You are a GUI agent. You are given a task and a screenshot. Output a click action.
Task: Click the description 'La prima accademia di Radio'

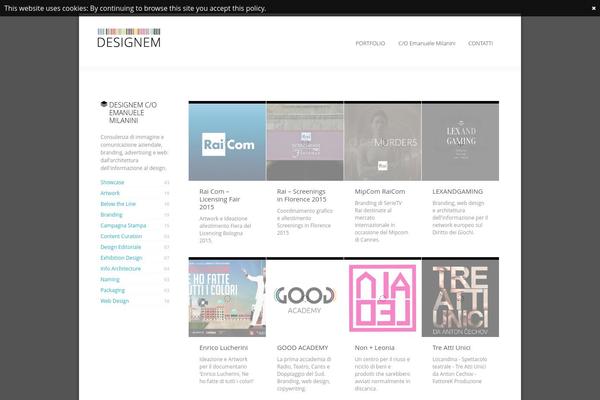[x=304, y=374]
